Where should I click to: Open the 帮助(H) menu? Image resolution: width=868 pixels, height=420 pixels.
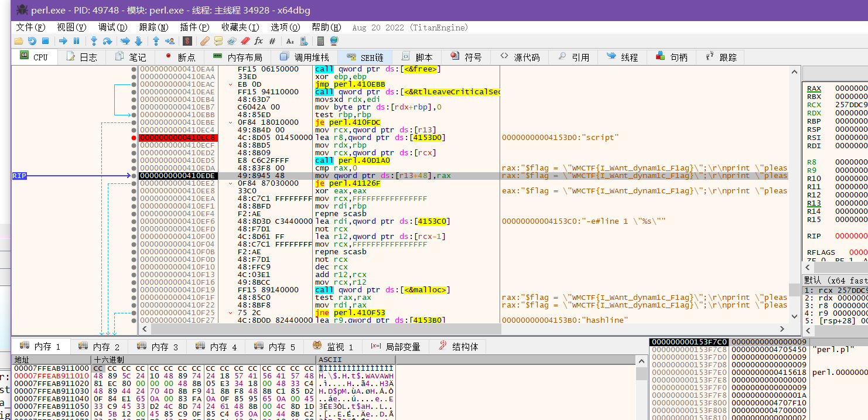click(x=326, y=27)
